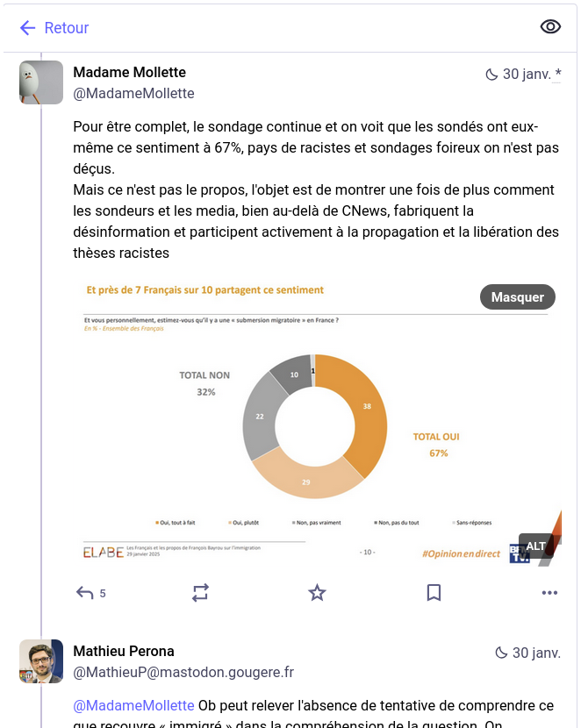Toggle the eye visibility icon

[550, 26]
